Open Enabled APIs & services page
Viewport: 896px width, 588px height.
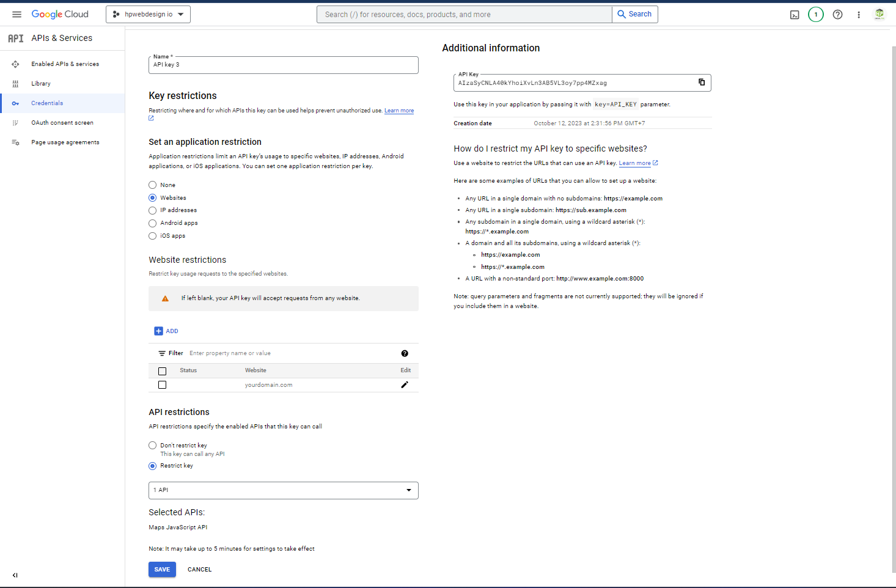(x=65, y=64)
